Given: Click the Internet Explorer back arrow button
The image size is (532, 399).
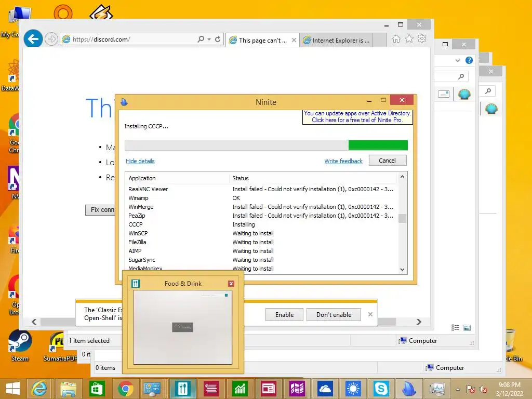Looking at the screenshot, I should click(33, 39).
